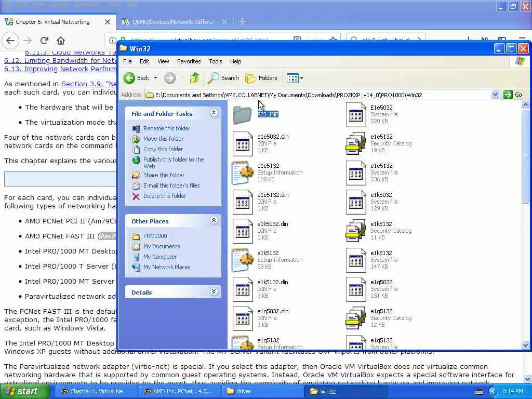
Task: Click Share this folder task
Action: [x=164, y=175]
